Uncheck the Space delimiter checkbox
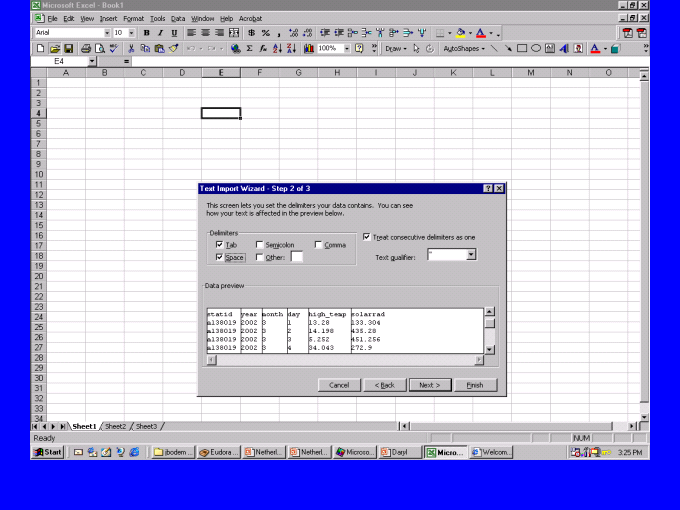The image size is (680, 510). [219, 257]
